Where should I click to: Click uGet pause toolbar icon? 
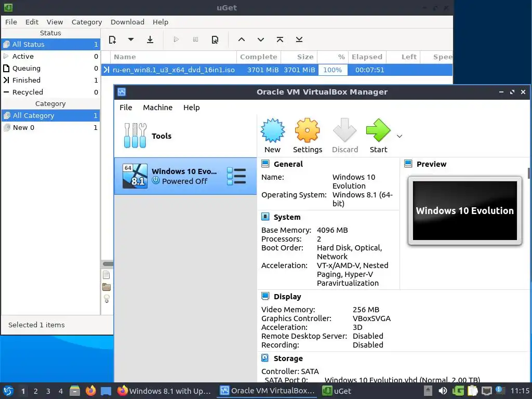click(195, 39)
